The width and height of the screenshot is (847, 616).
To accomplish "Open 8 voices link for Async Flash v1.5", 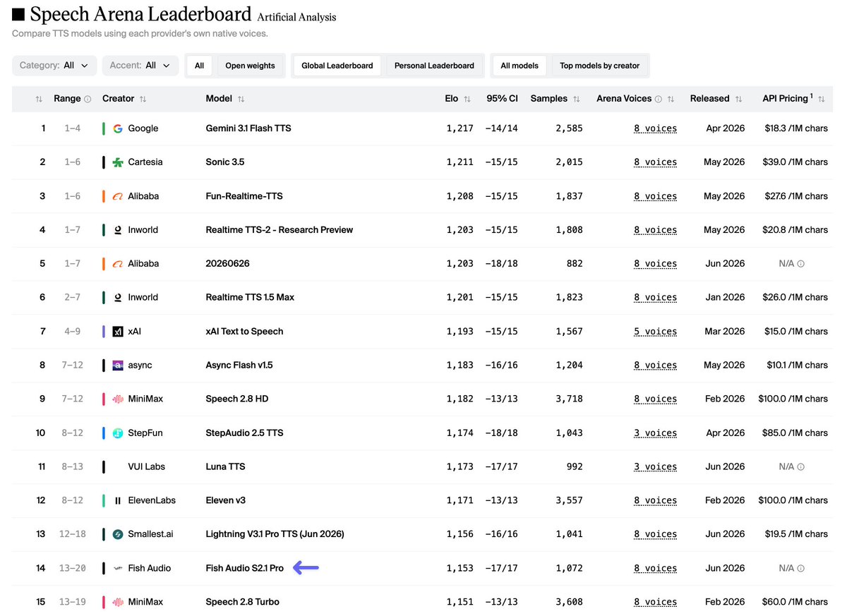I will pos(655,366).
